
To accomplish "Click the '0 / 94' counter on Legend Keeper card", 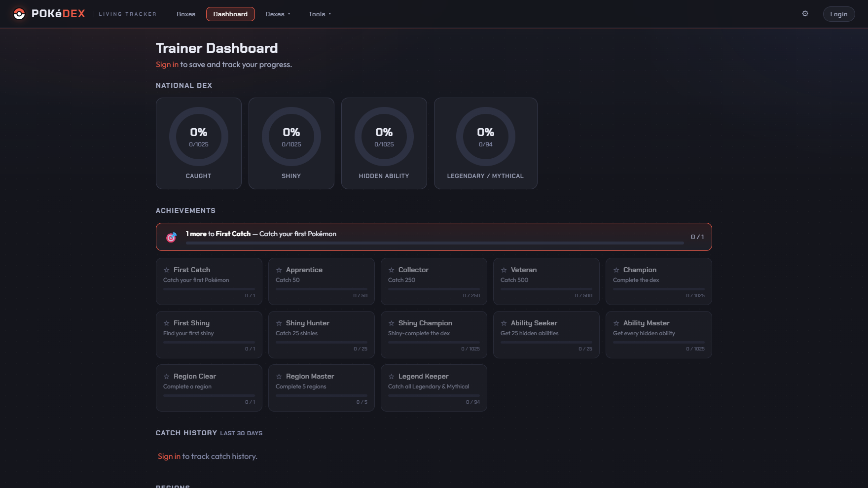I will [473, 402].
